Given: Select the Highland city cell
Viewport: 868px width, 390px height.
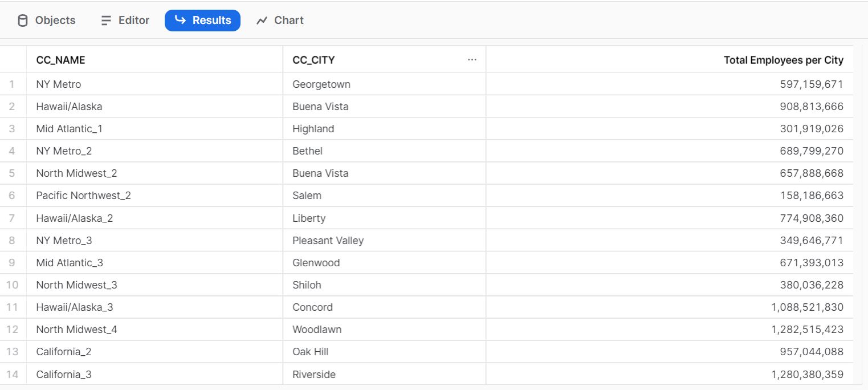Looking at the screenshot, I should (384, 129).
